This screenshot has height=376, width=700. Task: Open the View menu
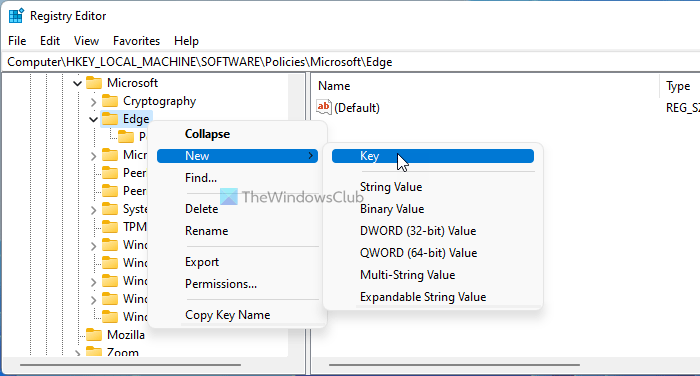click(86, 41)
